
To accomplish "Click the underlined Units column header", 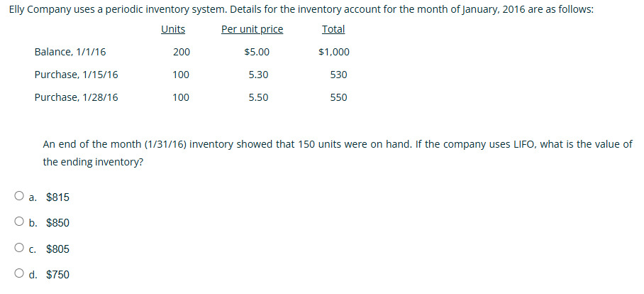I will coord(173,30).
